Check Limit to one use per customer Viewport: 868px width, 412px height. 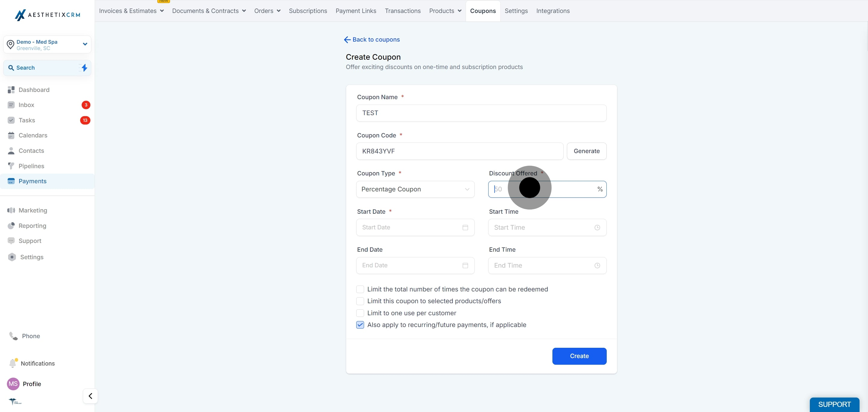360,313
